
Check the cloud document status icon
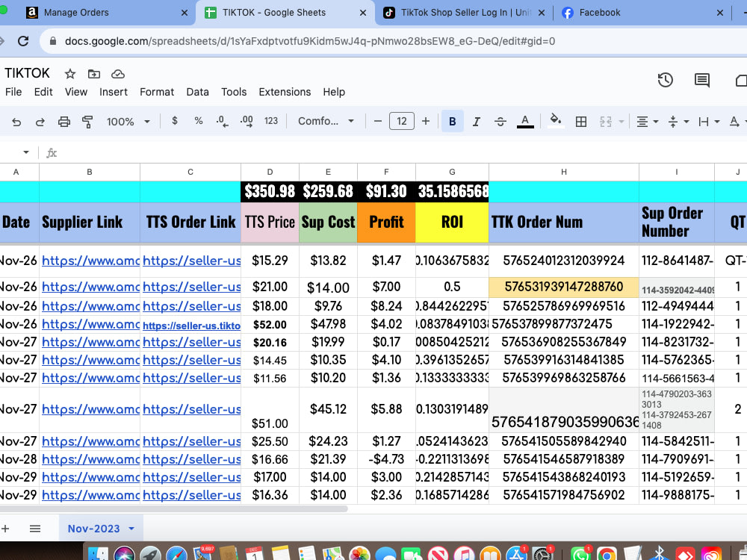pyautogui.click(x=118, y=74)
